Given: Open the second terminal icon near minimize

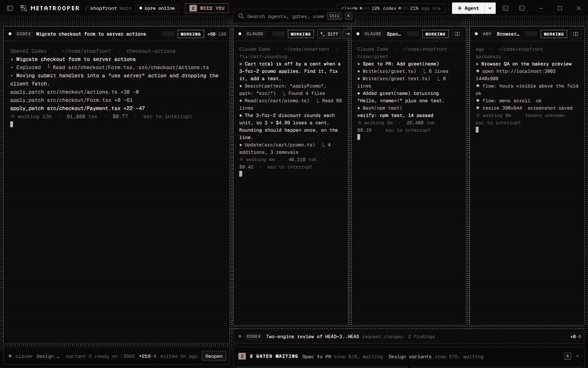Looking at the screenshot, I should tap(521, 8).
